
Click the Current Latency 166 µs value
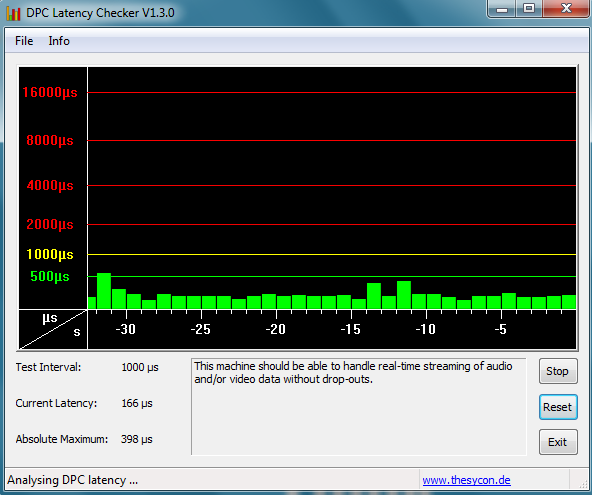point(137,403)
